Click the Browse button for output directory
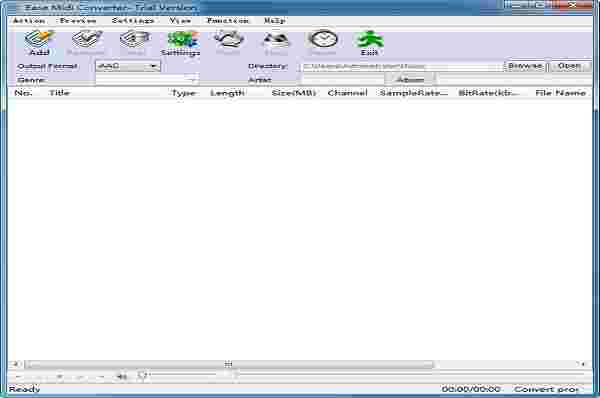The image size is (600, 398). click(x=525, y=66)
